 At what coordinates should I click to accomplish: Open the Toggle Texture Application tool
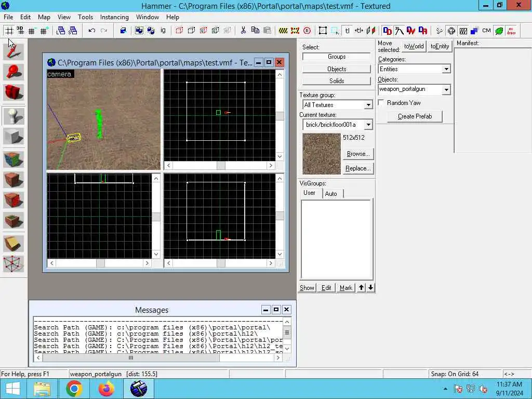tap(14, 159)
